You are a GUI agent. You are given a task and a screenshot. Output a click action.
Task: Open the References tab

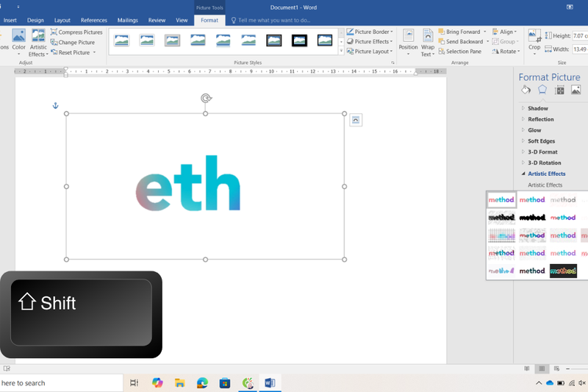(94, 21)
